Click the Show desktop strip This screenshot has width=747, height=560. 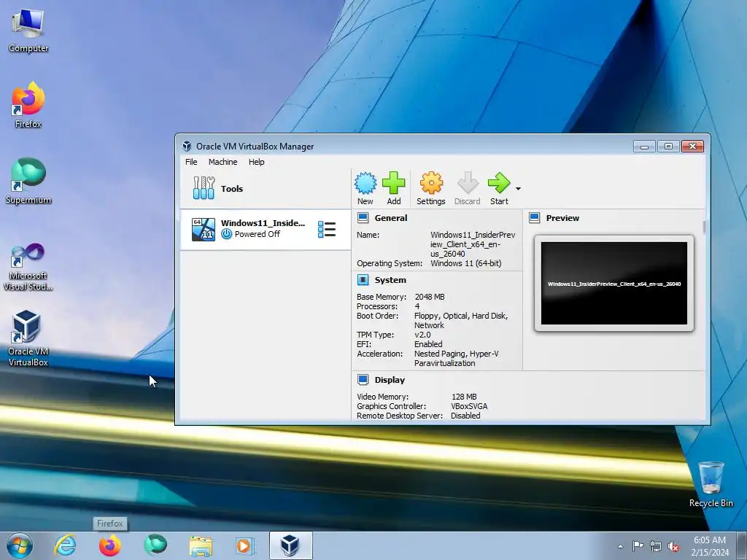click(x=742, y=545)
